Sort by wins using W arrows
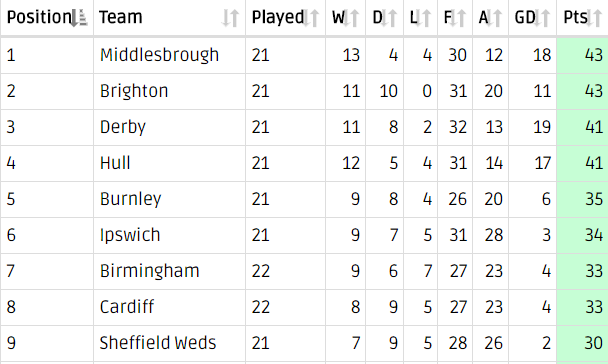Viewport: 608px width, 364px height. [x=351, y=18]
